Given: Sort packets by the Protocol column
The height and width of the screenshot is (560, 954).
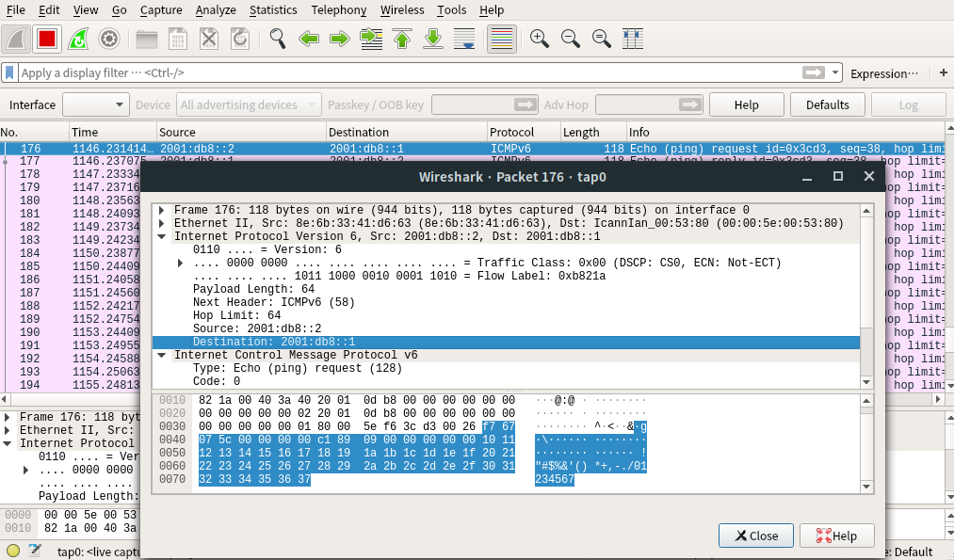Looking at the screenshot, I should [x=524, y=132].
